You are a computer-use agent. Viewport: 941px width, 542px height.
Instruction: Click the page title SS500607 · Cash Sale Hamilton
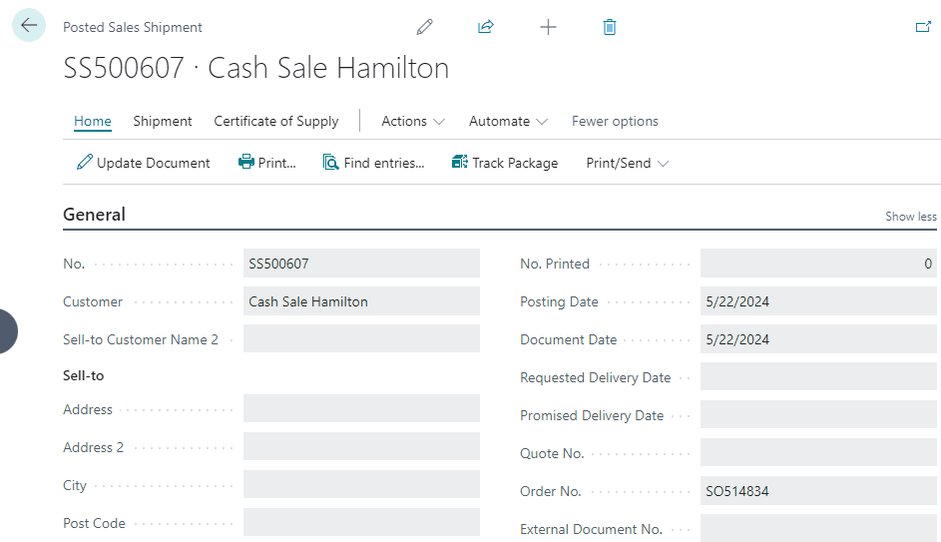click(256, 68)
